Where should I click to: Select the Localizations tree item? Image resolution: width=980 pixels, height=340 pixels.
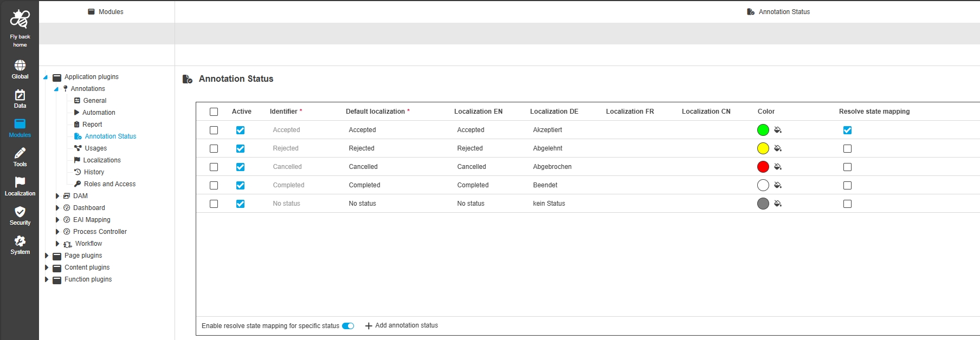click(101, 160)
